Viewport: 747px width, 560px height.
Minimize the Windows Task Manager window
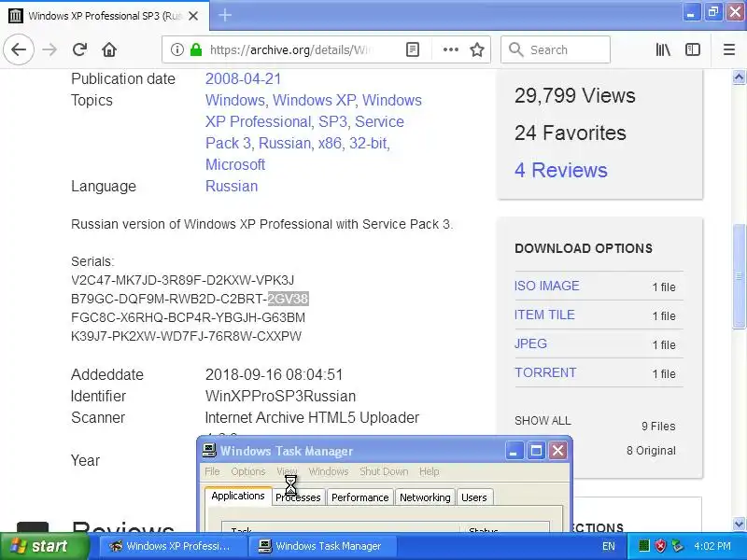pyautogui.click(x=514, y=451)
